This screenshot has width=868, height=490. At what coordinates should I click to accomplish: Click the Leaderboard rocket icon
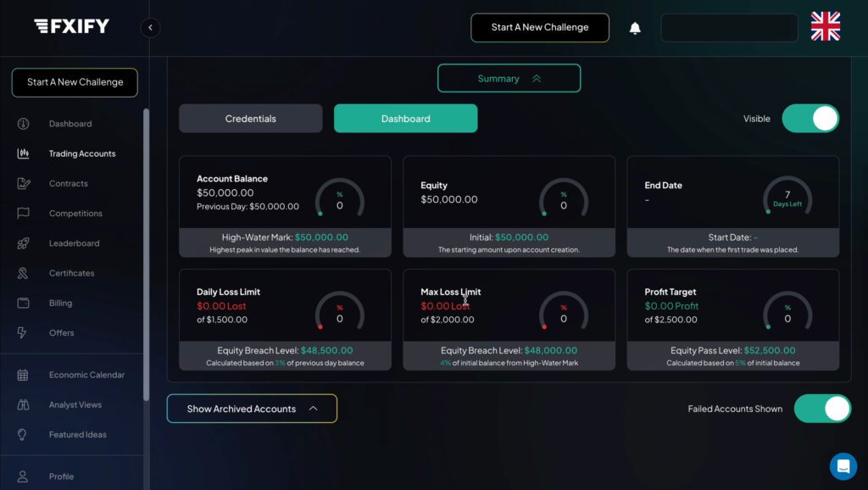[x=23, y=243]
